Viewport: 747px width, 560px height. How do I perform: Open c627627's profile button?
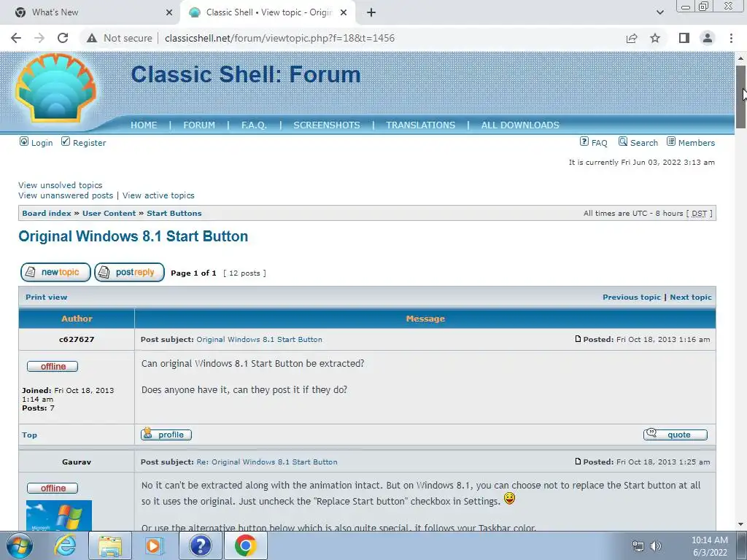pyautogui.click(x=166, y=435)
